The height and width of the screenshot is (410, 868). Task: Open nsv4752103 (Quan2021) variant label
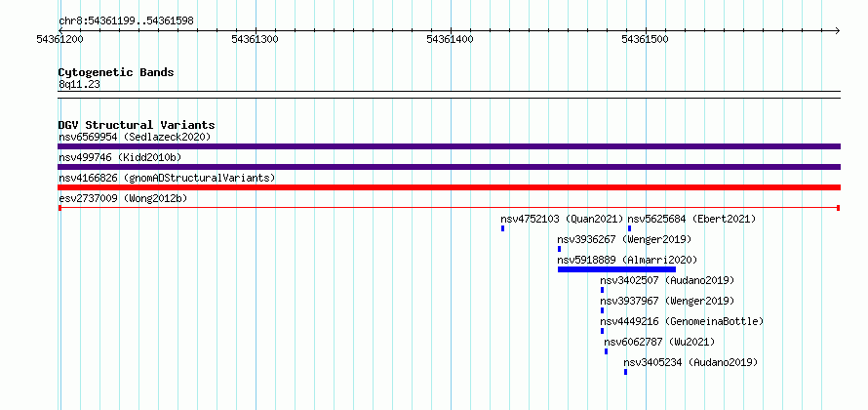coord(562,219)
